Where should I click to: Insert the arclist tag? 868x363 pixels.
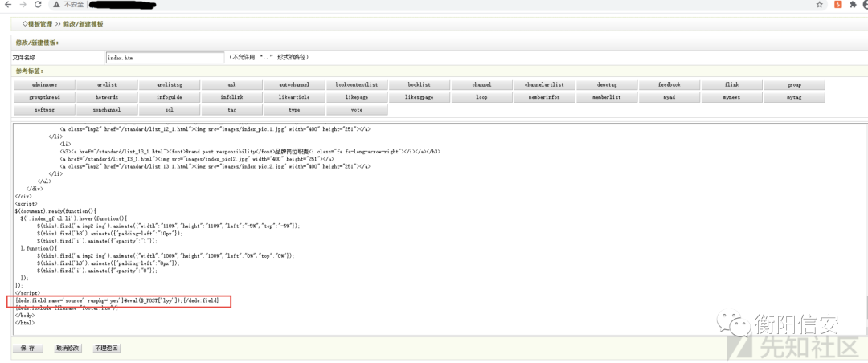[108, 84]
